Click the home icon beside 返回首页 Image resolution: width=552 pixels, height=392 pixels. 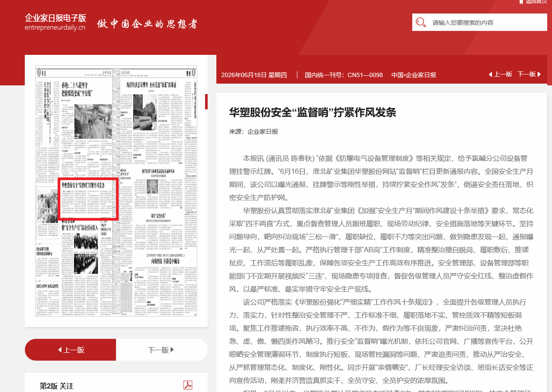coord(521,2)
